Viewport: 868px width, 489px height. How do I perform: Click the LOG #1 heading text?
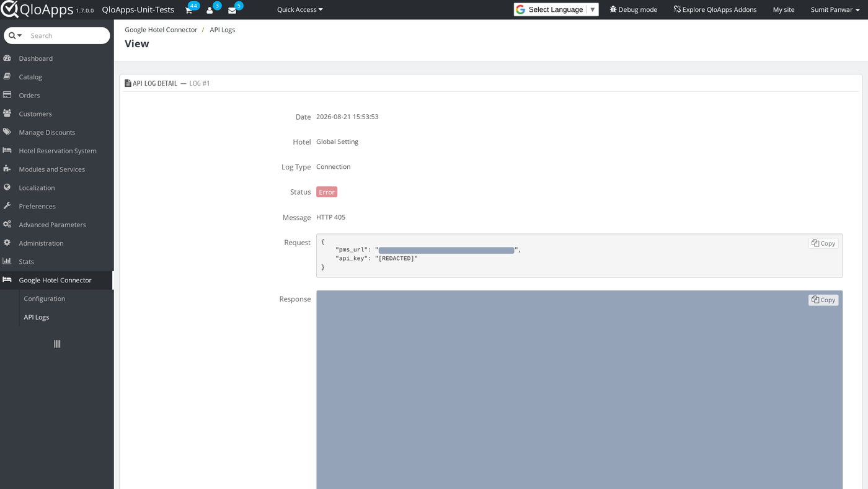click(x=200, y=83)
